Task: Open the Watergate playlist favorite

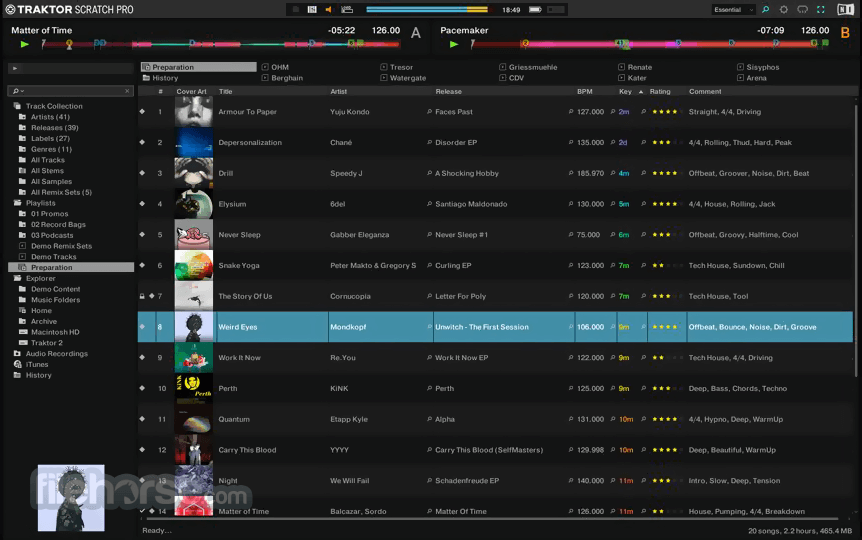Action: tap(403, 78)
